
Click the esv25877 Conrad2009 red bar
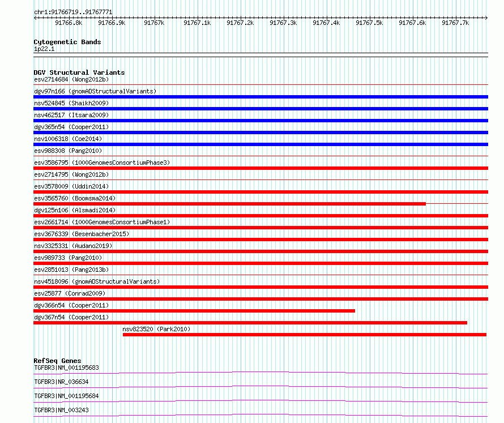[260, 299]
